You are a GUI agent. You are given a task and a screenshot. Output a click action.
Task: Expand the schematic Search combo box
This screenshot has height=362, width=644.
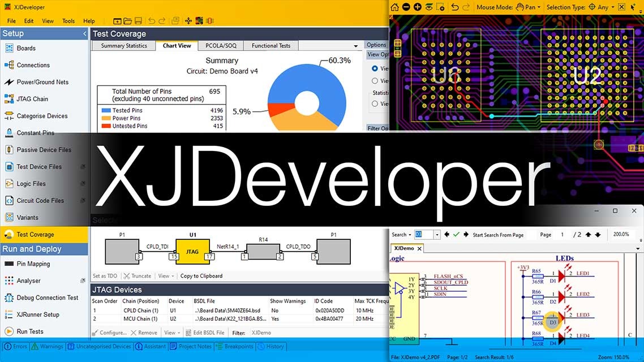pyautogui.click(x=437, y=235)
